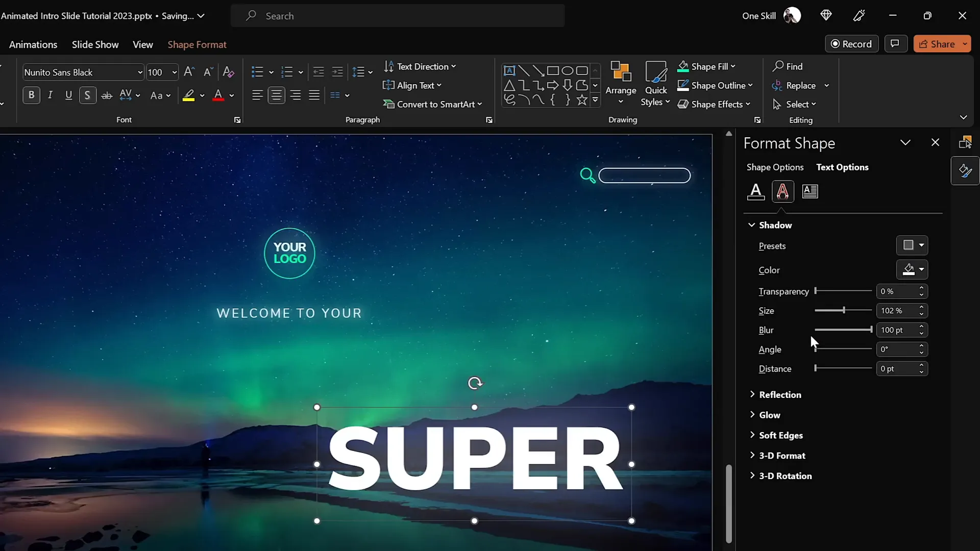Image resolution: width=980 pixels, height=551 pixels.
Task: Select Center alignment button
Action: pos(276,95)
